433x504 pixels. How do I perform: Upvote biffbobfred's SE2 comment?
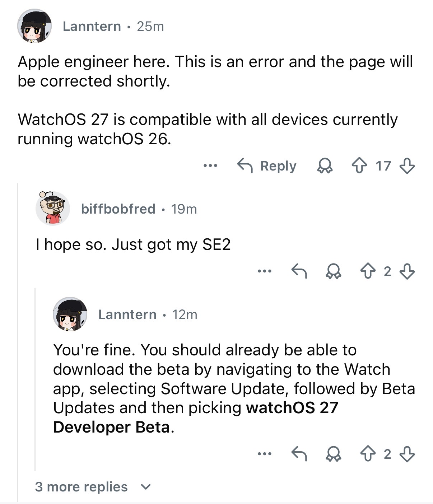pos(368,271)
